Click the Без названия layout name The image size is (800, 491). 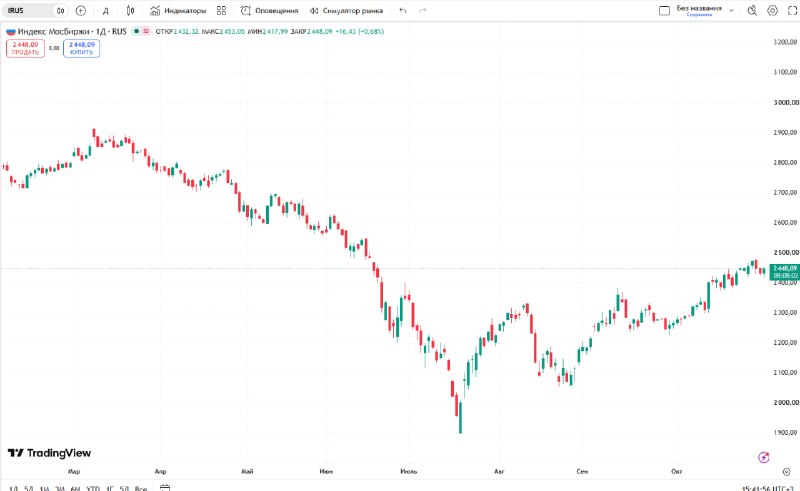click(x=699, y=8)
